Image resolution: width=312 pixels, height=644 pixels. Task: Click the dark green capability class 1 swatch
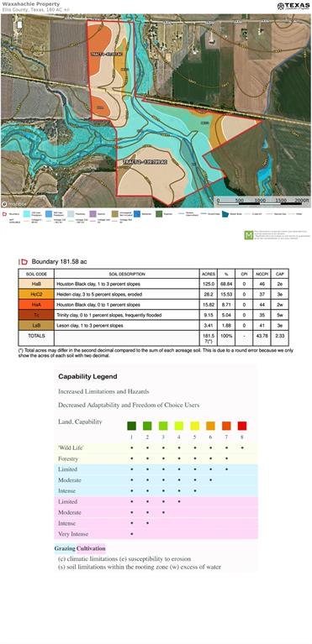tap(131, 426)
